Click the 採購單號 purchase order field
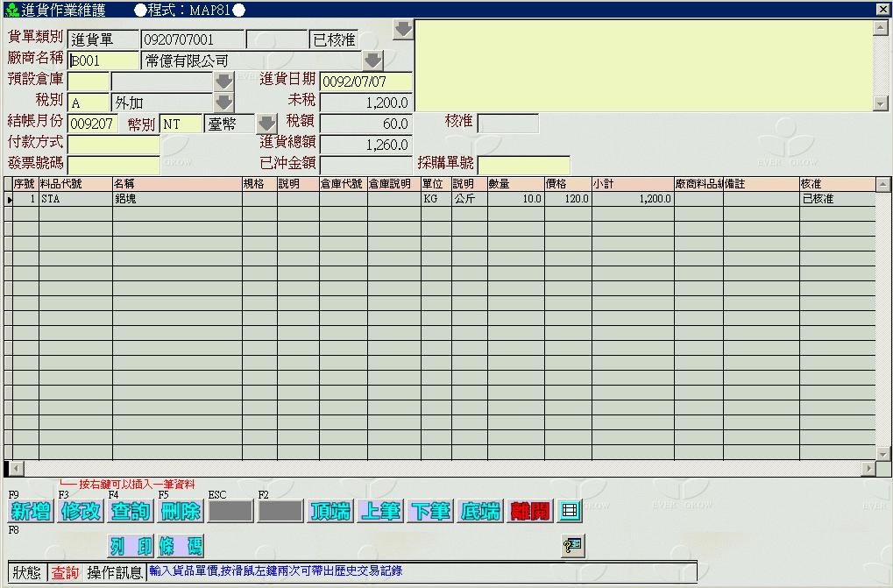This screenshot has height=588, width=893. (523, 165)
